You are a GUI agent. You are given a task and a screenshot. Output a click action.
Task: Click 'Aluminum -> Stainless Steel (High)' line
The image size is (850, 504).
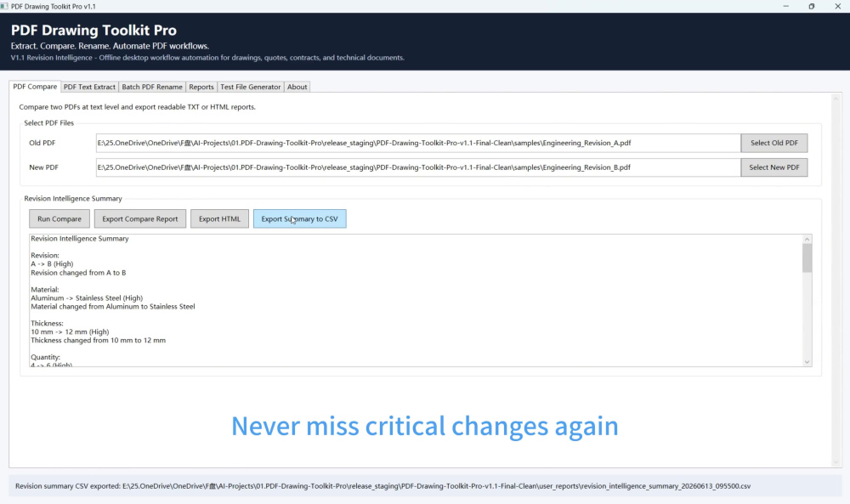click(87, 298)
